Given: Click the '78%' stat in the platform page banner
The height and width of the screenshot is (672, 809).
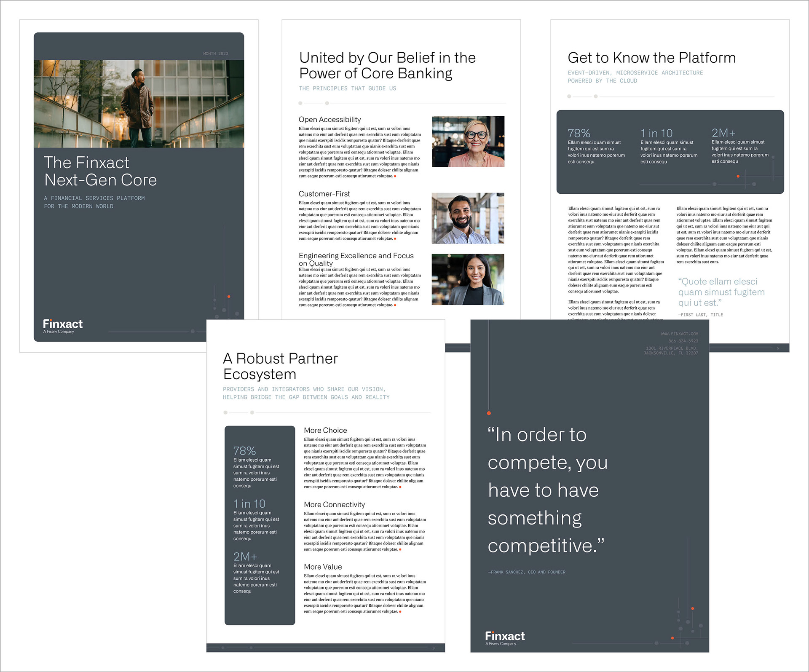Looking at the screenshot, I should click(579, 133).
